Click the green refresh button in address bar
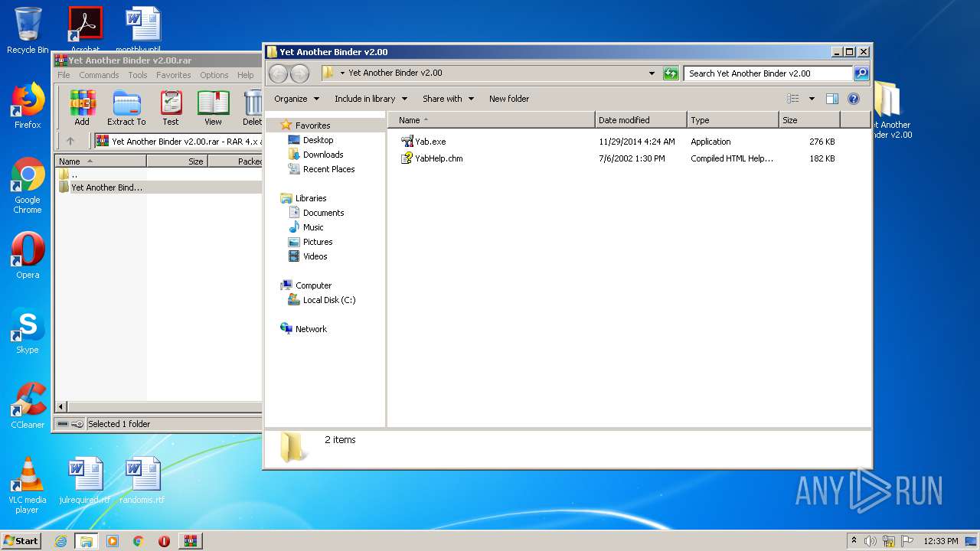980x551 pixels. tap(671, 73)
